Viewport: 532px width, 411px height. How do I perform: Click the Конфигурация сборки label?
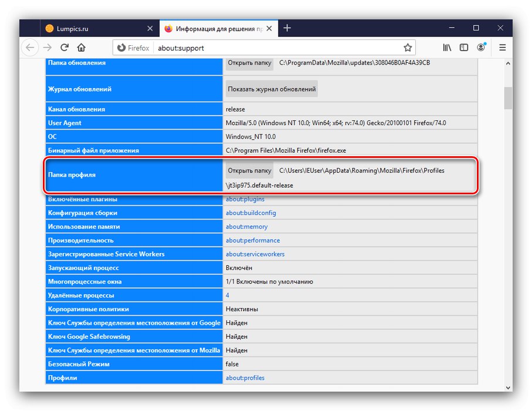(x=83, y=213)
